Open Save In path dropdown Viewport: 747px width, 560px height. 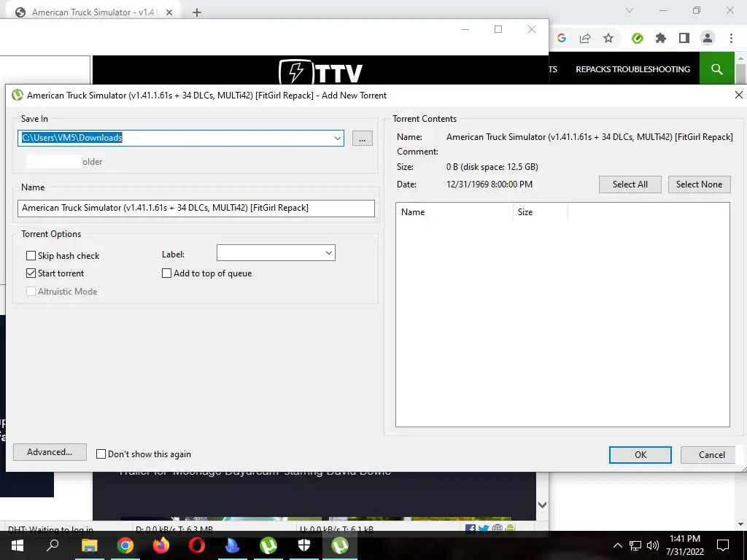(337, 138)
